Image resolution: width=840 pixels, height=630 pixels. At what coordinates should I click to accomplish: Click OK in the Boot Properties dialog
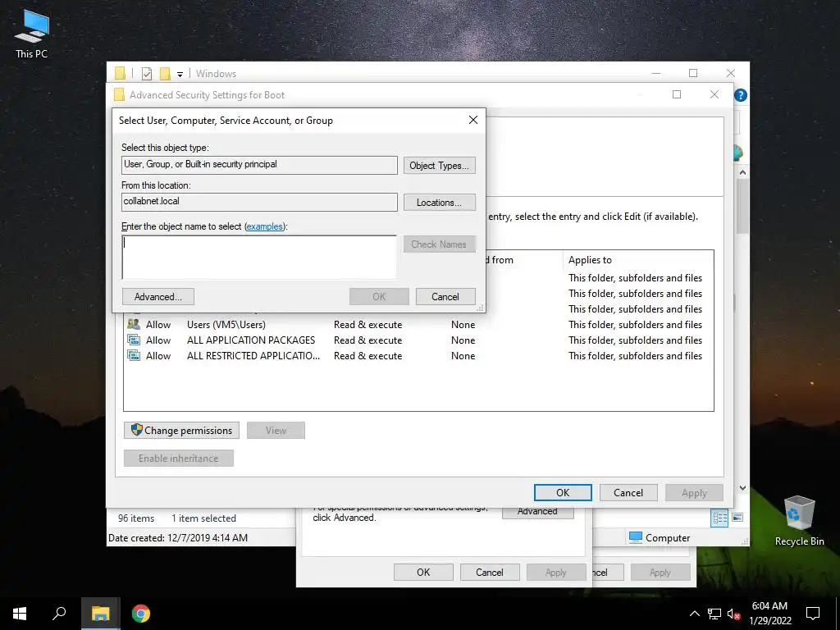coord(423,572)
